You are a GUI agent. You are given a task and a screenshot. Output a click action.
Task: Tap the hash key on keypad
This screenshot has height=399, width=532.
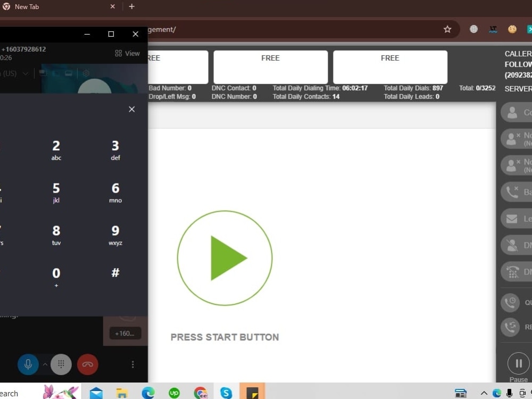point(115,272)
